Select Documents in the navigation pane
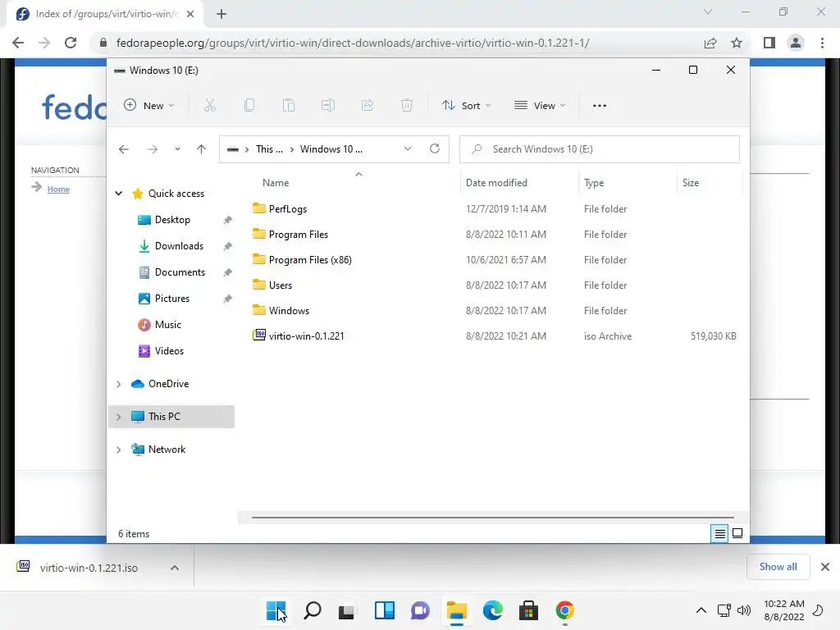Viewport: 840px width, 630px height. [x=180, y=272]
